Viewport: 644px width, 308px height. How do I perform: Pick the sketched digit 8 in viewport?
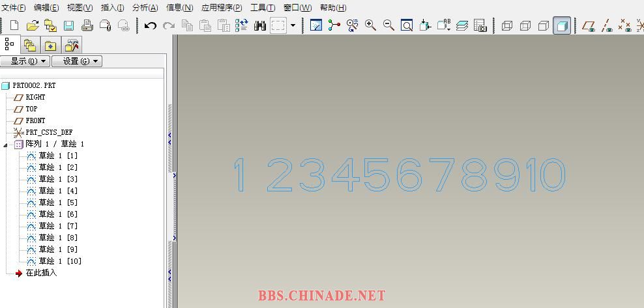click(474, 175)
